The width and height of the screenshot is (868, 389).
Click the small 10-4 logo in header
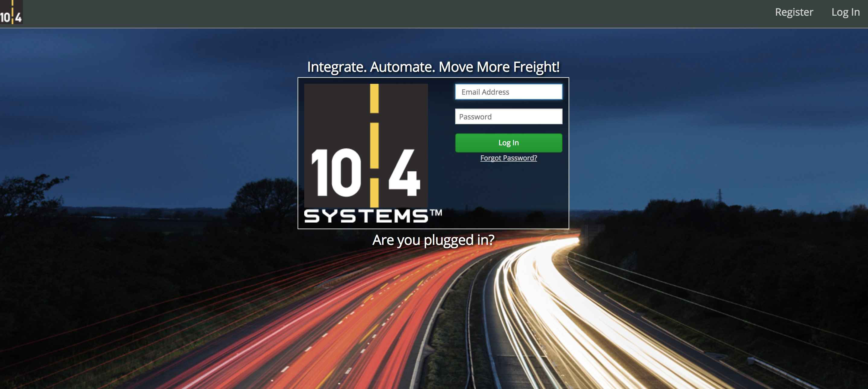click(x=11, y=12)
